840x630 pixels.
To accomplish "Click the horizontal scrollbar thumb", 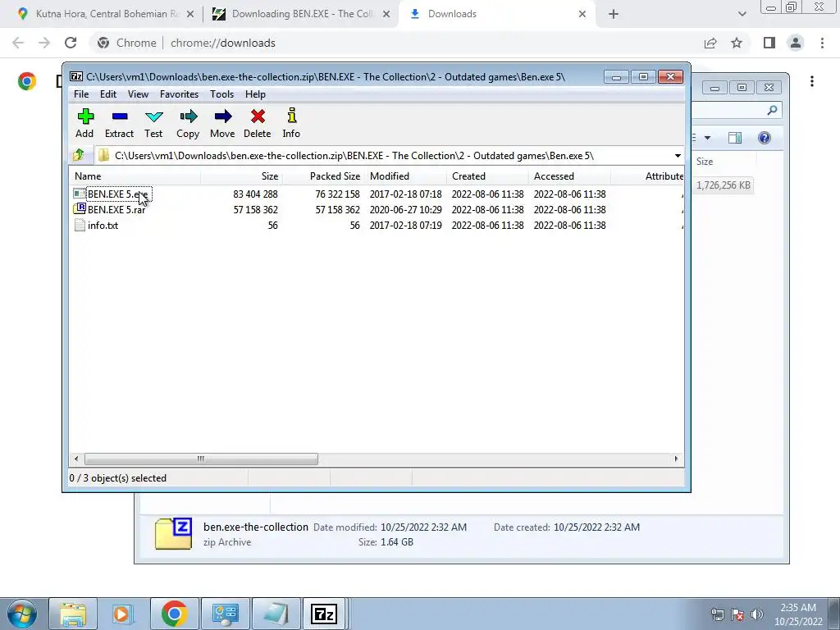I will [201, 459].
